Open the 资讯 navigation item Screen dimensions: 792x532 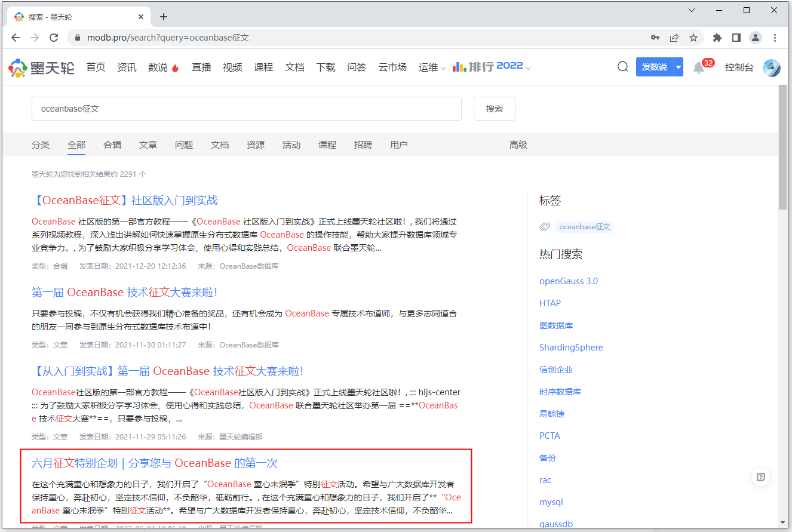tap(127, 67)
